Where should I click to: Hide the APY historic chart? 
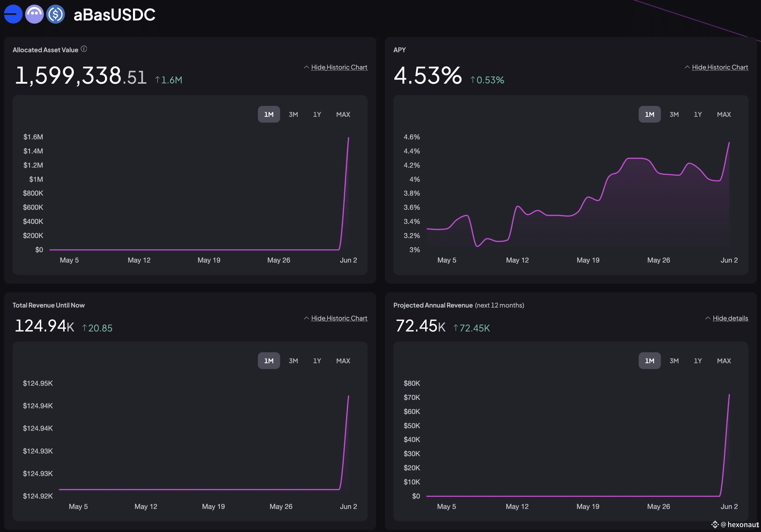(x=720, y=67)
